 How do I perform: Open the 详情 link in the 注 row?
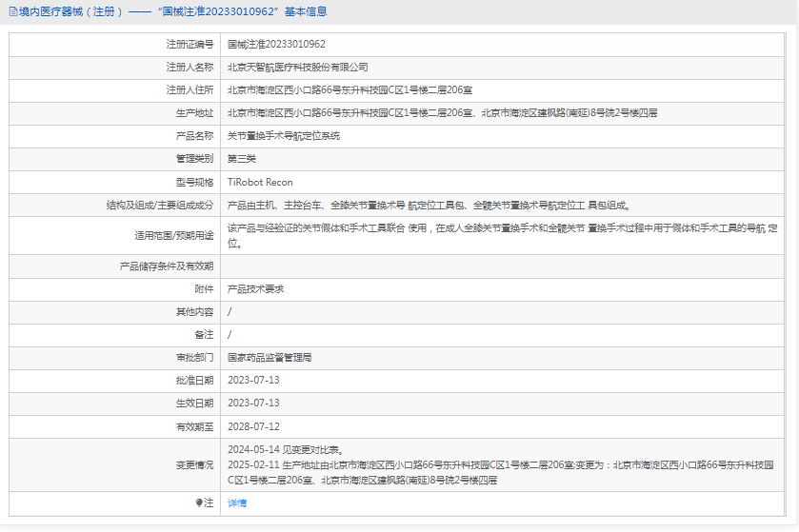[237, 503]
